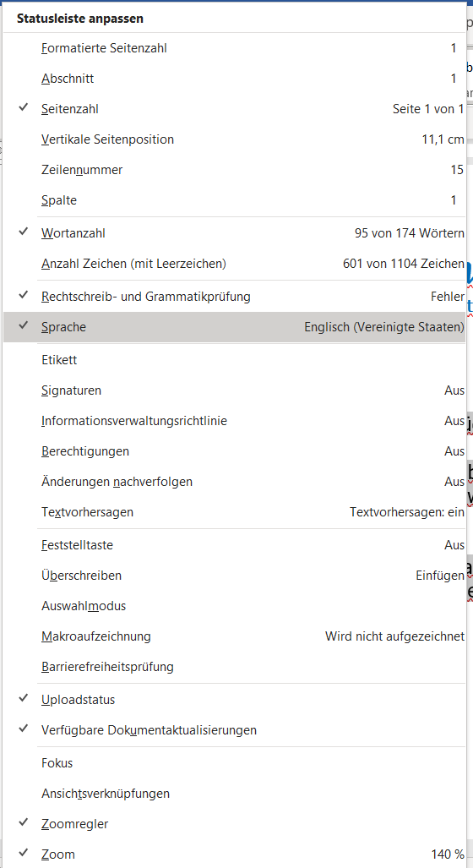Uncheck the Seitenzahl status bar option

click(x=234, y=109)
